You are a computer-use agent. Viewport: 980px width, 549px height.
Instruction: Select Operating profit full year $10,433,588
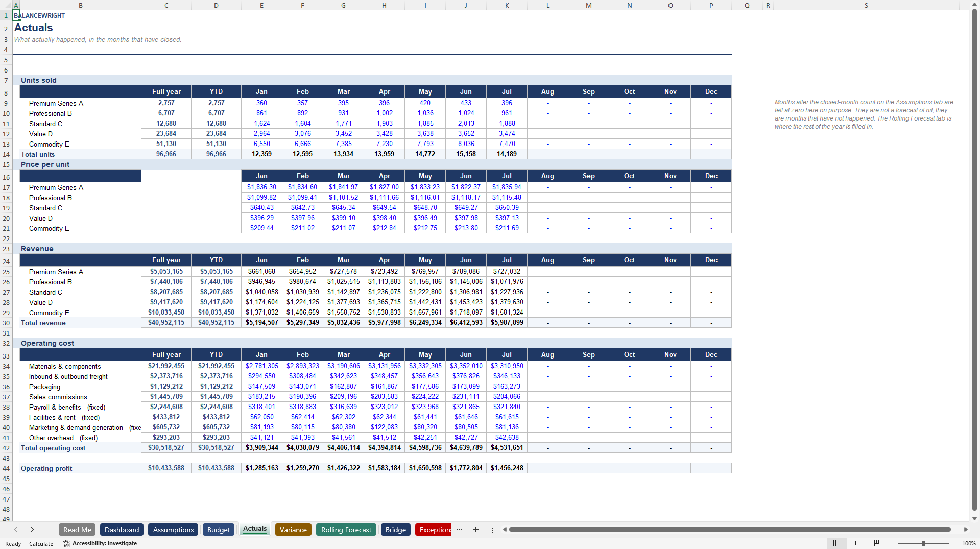point(166,468)
